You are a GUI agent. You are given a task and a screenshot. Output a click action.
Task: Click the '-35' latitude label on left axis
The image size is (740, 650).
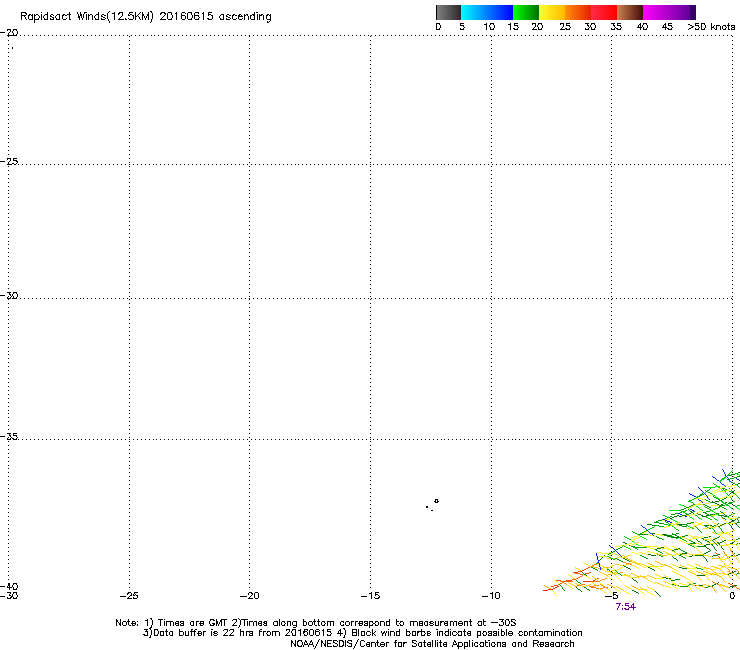click(x=9, y=436)
